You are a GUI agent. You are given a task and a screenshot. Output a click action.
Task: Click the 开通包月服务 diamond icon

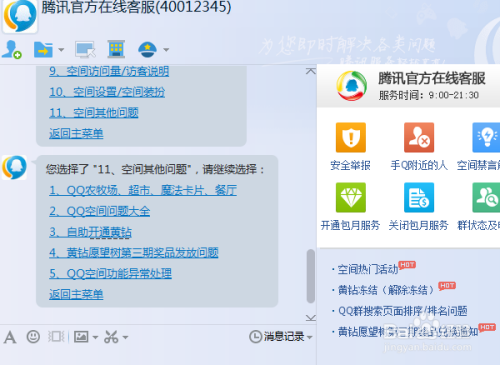pyautogui.click(x=351, y=197)
